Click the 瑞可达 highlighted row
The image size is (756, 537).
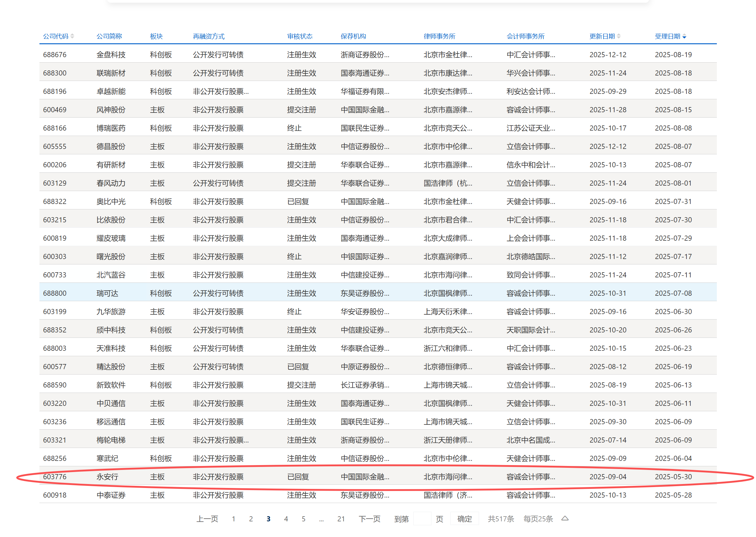click(107, 293)
